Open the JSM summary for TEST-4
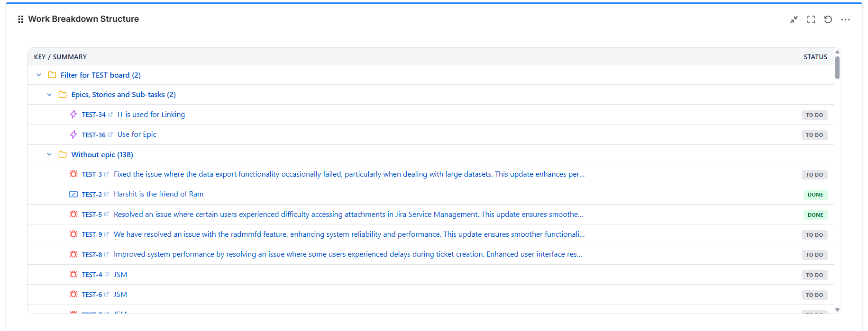 point(120,275)
